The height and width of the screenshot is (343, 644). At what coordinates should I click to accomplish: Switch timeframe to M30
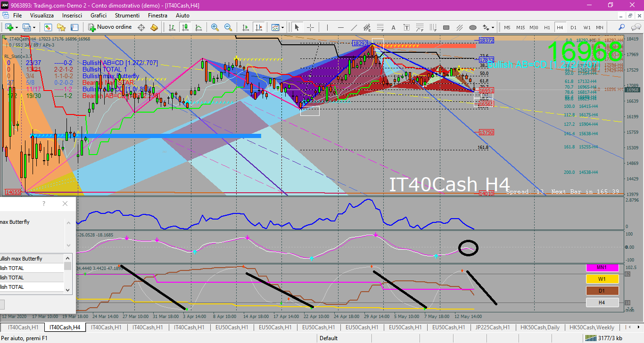(x=534, y=27)
